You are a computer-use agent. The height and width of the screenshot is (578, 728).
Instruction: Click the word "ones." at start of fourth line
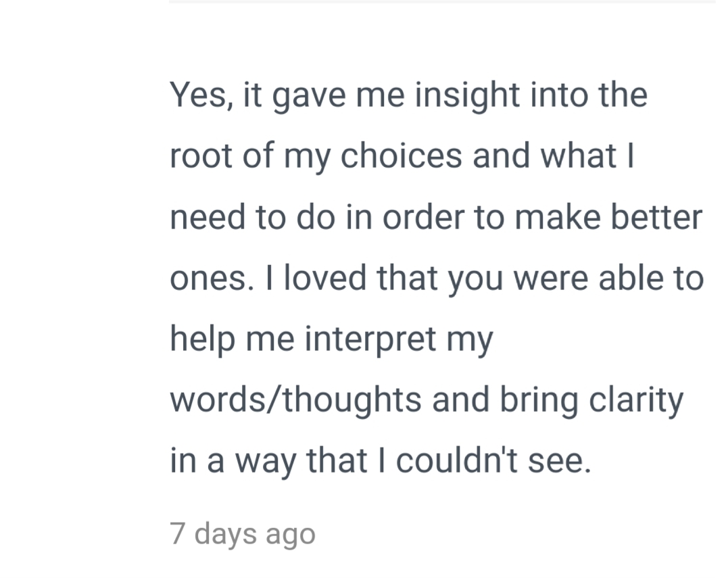coord(212,278)
